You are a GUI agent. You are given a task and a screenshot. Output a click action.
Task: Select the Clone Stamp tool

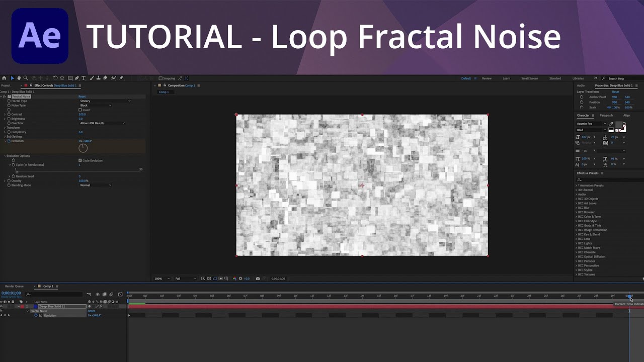(x=98, y=78)
